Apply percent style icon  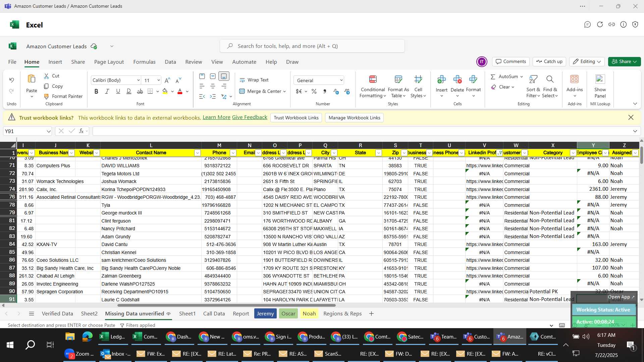point(314,92)
